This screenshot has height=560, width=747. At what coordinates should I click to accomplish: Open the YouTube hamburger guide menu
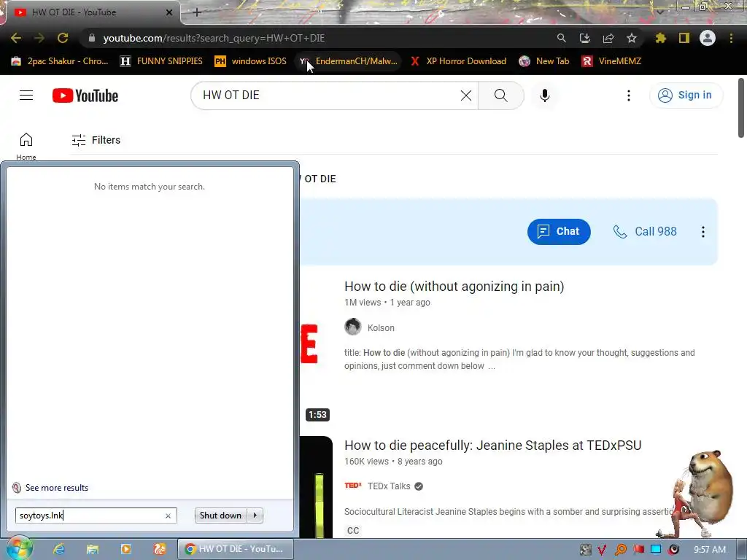pos(26,96)
